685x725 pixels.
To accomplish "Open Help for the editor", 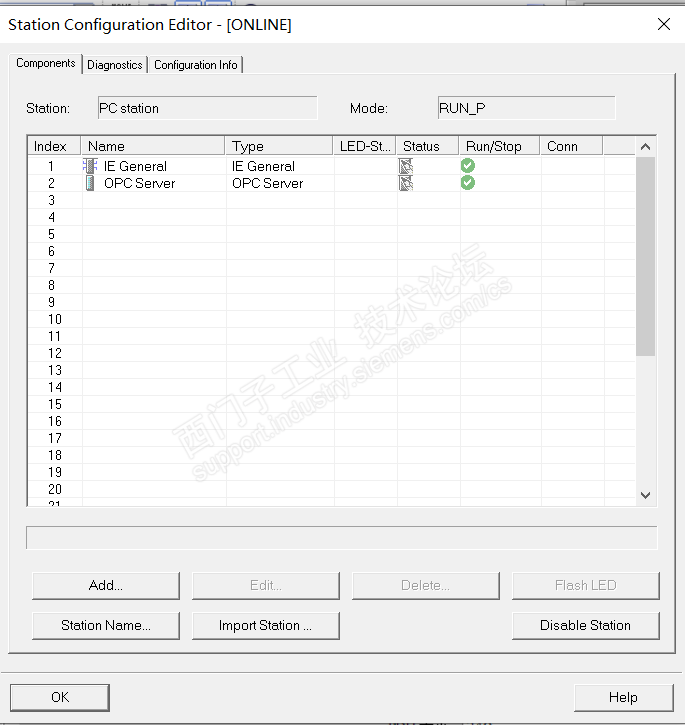I will pos(623,697).
